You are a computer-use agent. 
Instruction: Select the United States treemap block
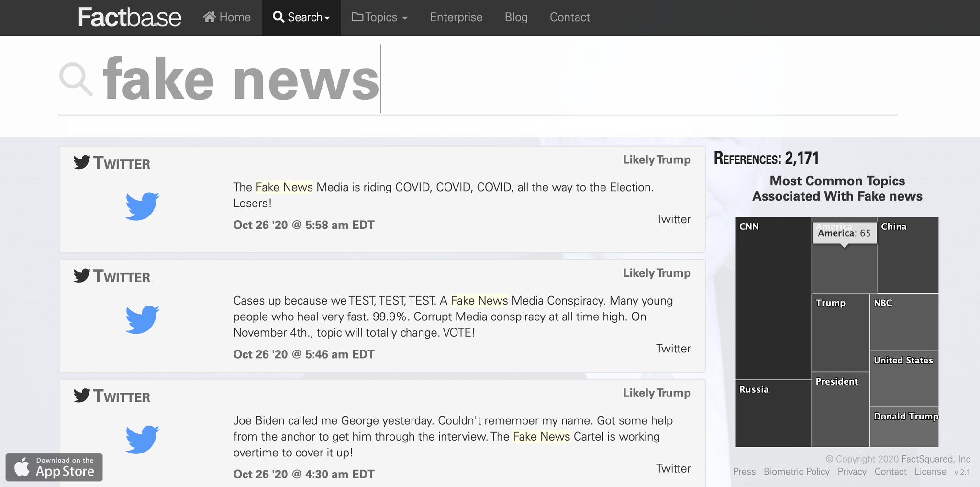[904, 378]
